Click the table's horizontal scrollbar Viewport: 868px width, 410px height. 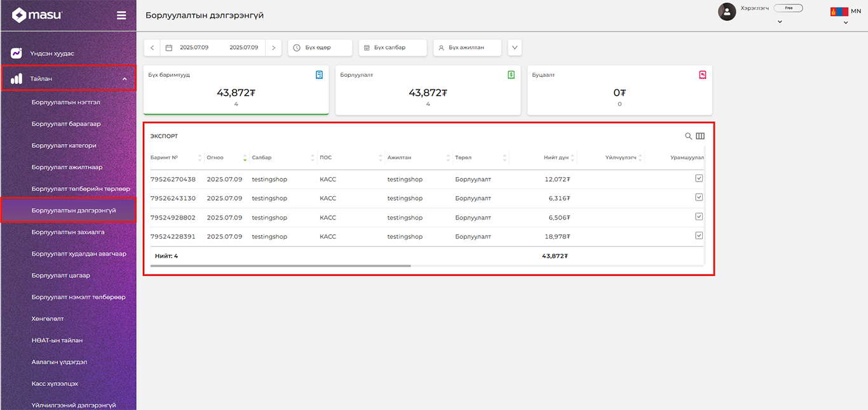pos(280,265)
